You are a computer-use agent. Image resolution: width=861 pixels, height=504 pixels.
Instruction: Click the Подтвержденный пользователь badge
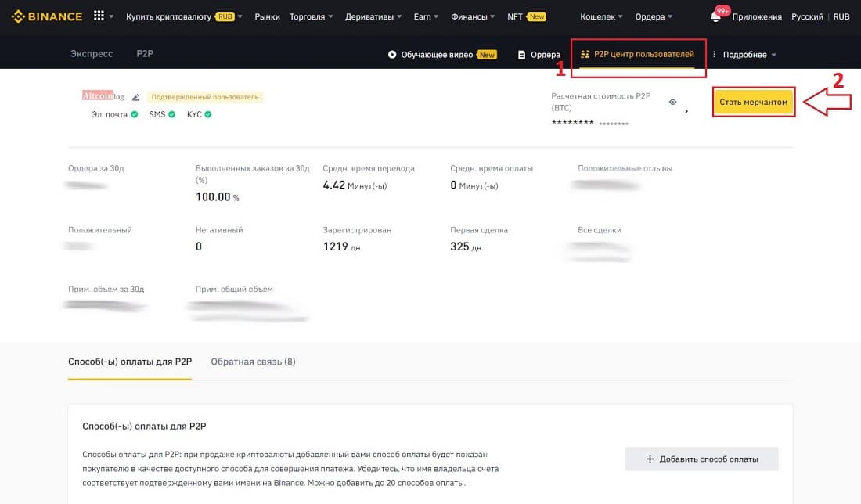(205, 97)
